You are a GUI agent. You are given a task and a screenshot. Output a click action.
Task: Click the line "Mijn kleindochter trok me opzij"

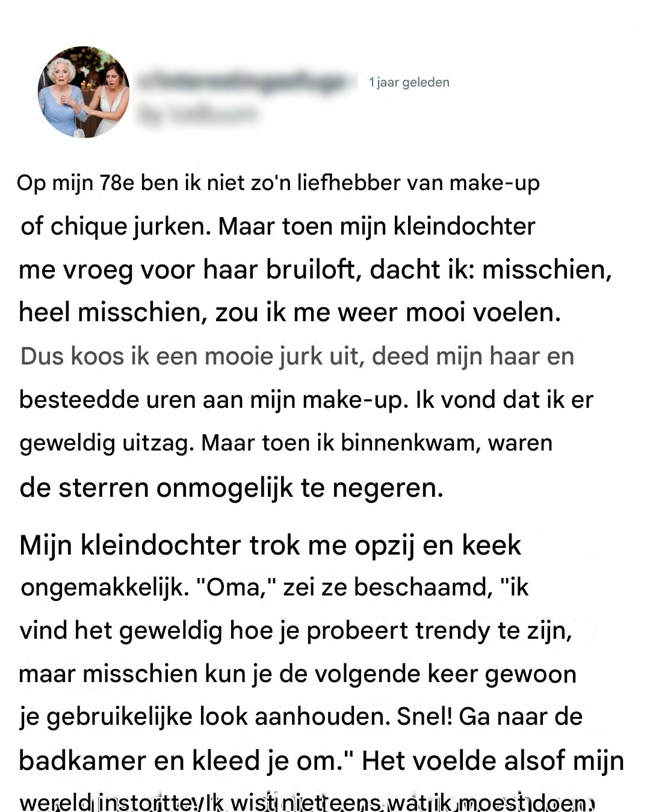pyautogui.click(x=270, y=545)
